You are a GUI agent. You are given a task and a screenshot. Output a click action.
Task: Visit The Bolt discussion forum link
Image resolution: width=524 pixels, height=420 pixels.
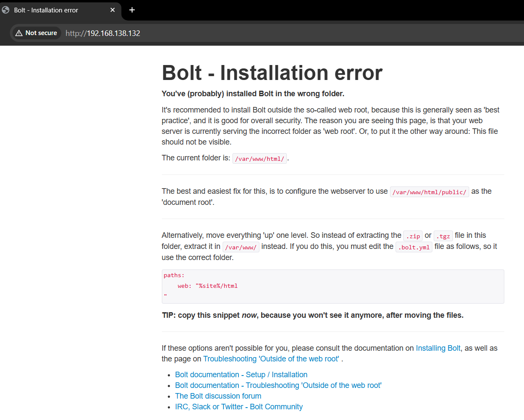(x=218, y=396)
